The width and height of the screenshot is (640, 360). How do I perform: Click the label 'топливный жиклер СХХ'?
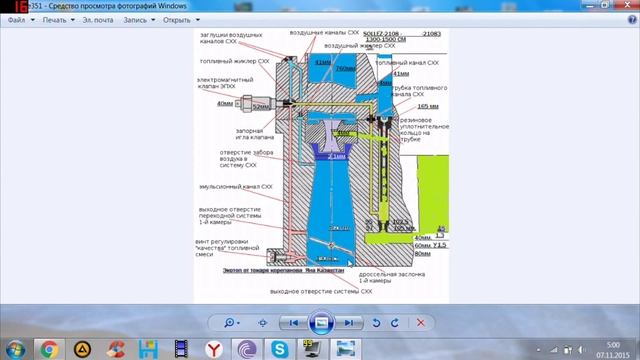tap(234, 61)
